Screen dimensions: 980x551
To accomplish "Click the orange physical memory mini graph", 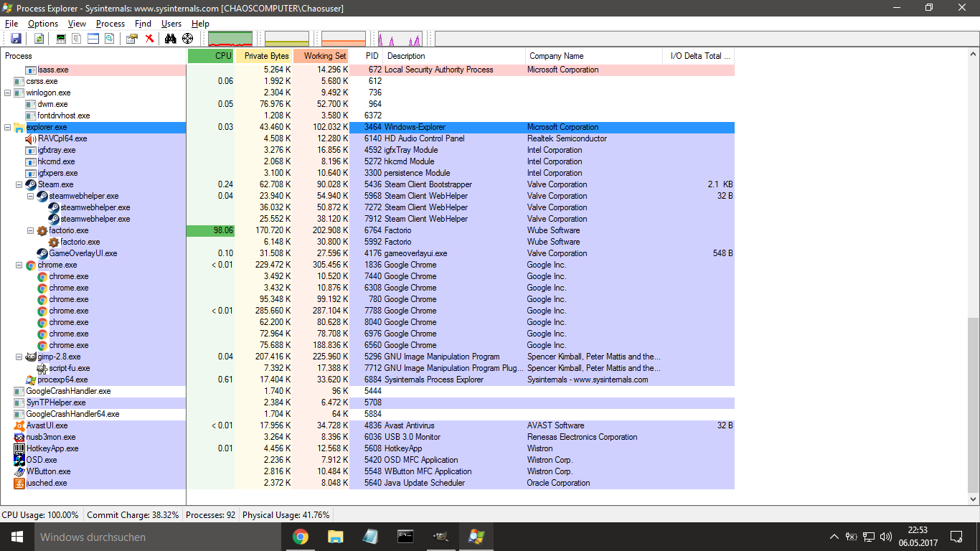I will tap(344, 39).
